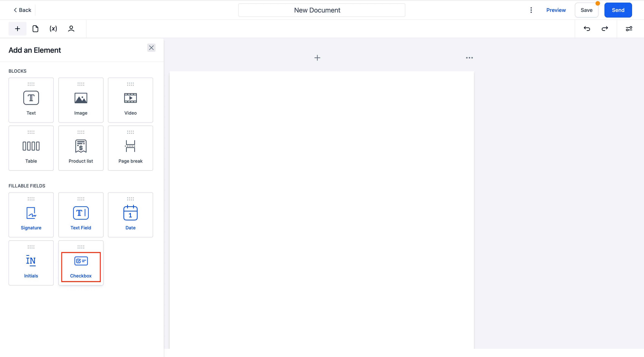Click the Signature label text

coord(31,228)
